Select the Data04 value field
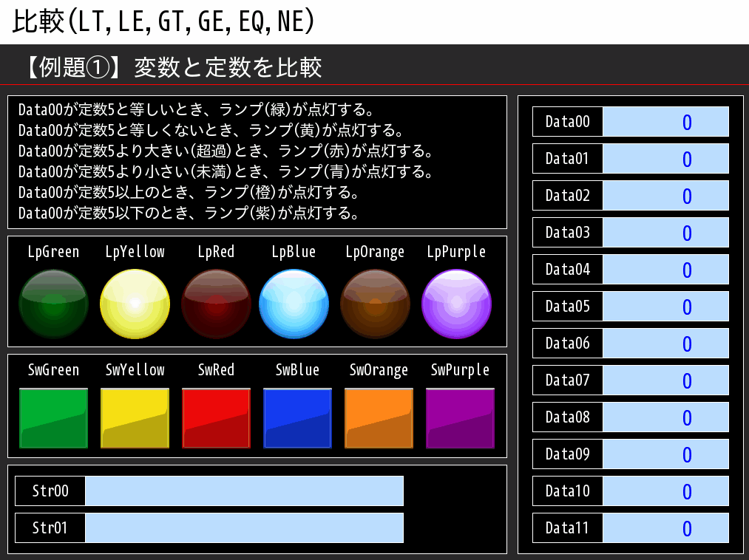This screenshot has height=560, width=749. click(665, 269)
